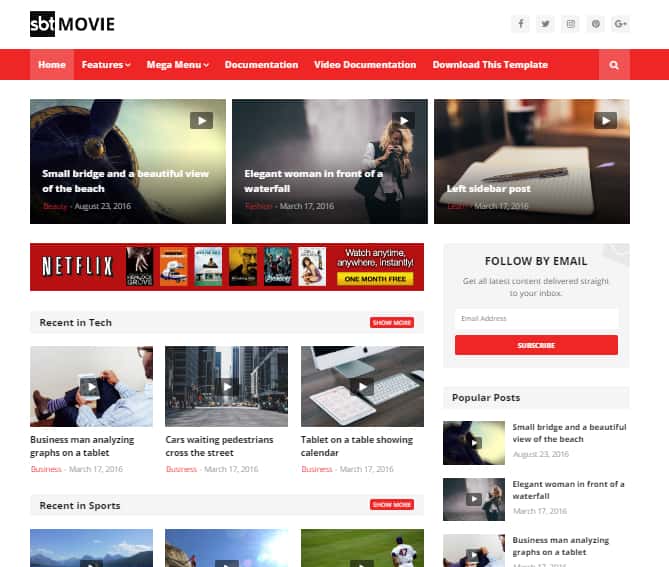
Task: Play the Tablet on a table video
Action: (x=362, y=387)
